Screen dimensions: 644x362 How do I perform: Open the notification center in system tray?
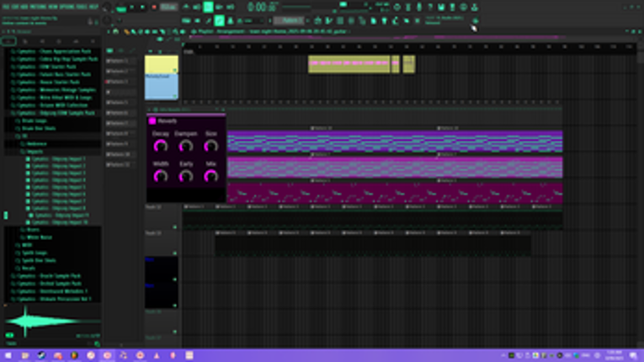tap(633, 355)
